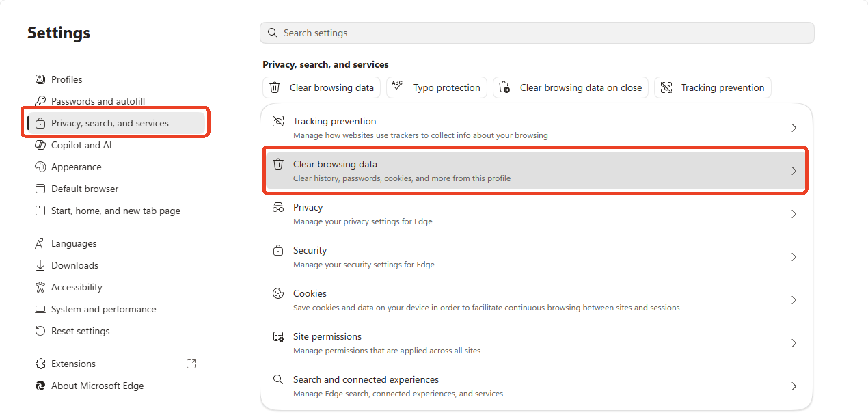Select Reset settings in sidebar
The image size is (868, 419).
pyautogui.click(x=116, y=331)
